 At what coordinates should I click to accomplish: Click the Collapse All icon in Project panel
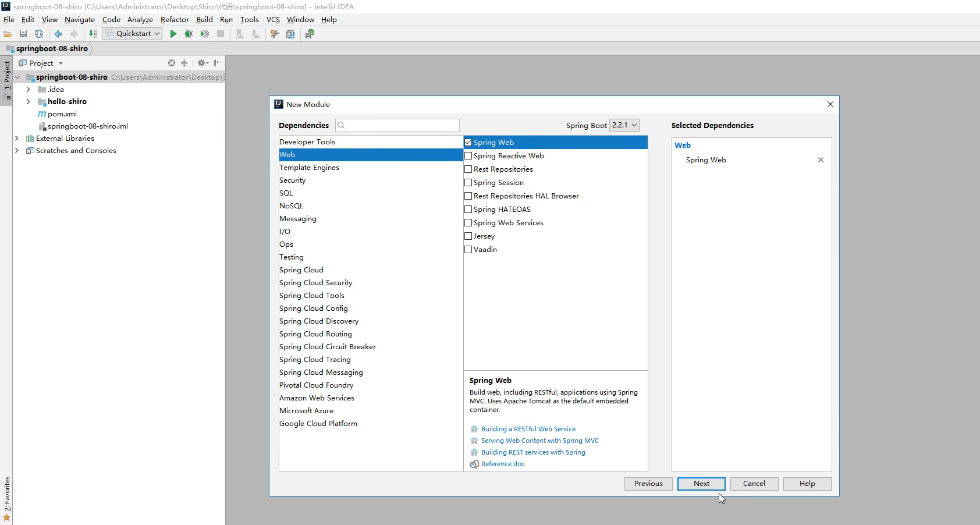(184, 63)
